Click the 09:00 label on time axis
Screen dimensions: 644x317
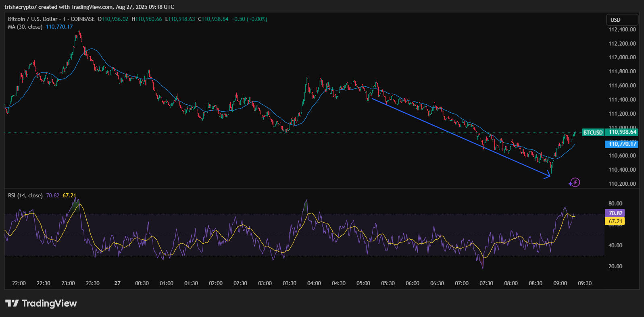pyautogui.click(x=560, y=283)
